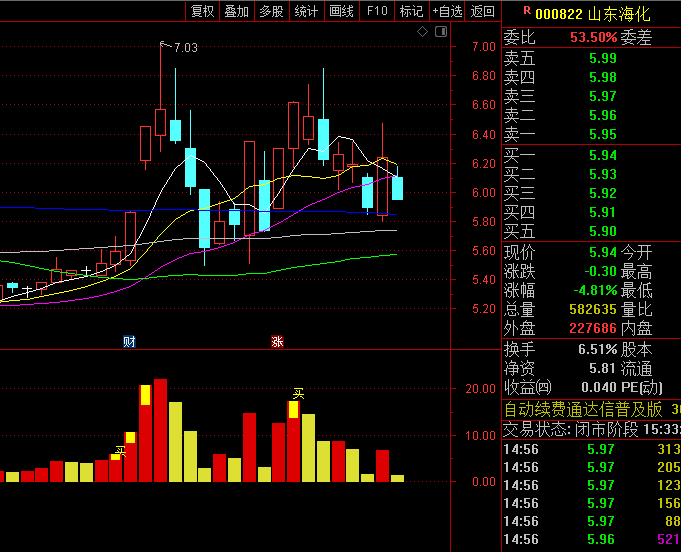Click 收益(四) value 0.040
681x552 pixels.
tap(599, 387)
